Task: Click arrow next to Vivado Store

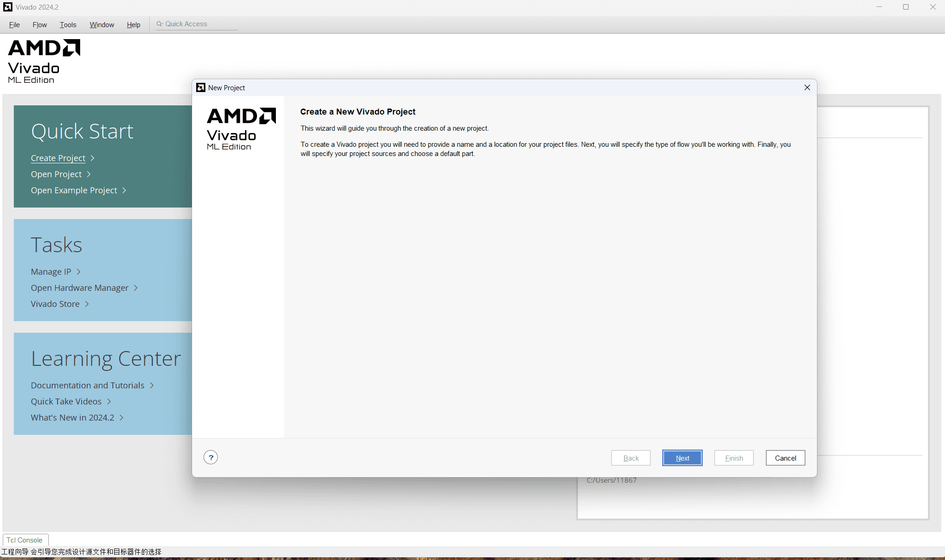Action: pos(87,304)
